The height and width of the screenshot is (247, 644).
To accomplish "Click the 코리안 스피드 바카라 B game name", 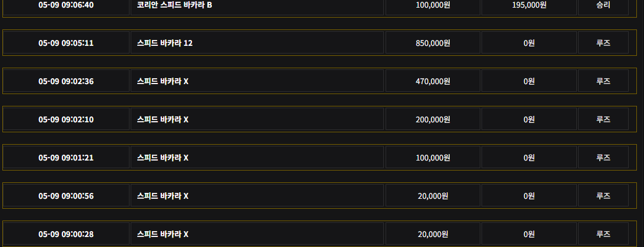I will click(175, 5).
